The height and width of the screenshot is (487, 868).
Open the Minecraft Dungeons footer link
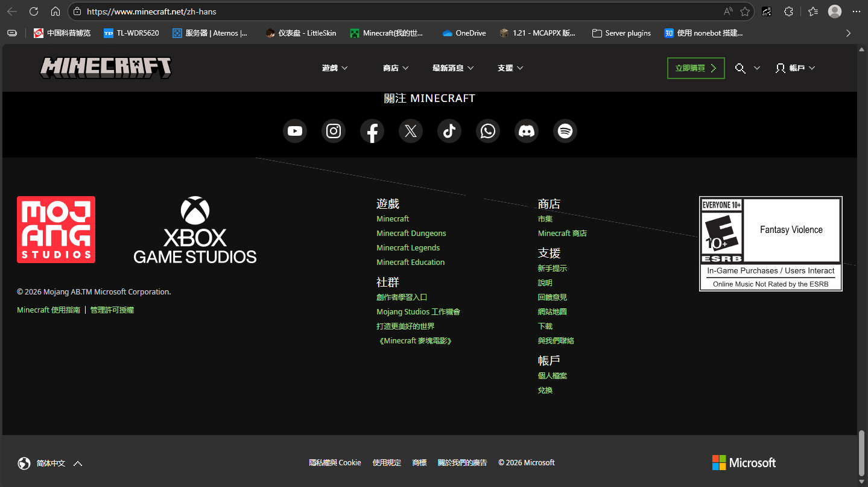coord(411,234)
